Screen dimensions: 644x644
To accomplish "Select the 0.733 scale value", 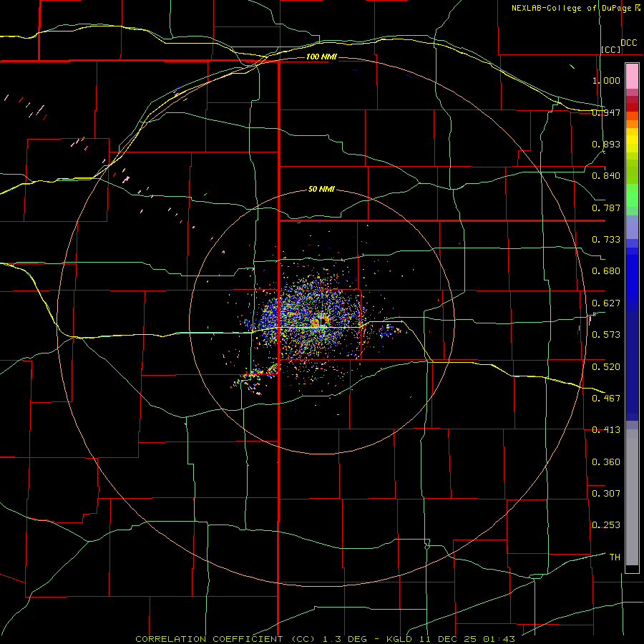I will [x=606, y=239].
